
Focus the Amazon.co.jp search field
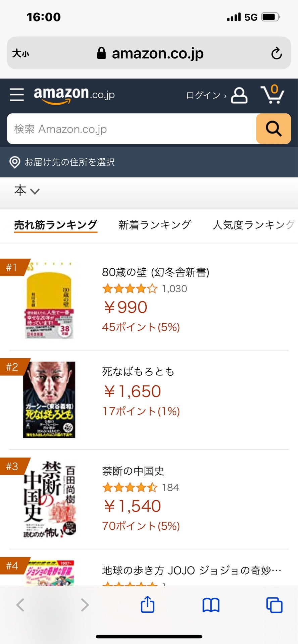click(x=132, y=129)
